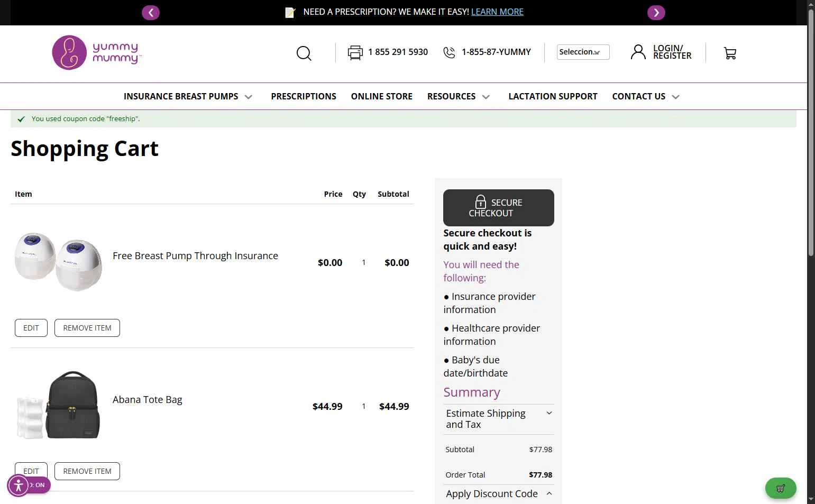
Task: Open Insurance Breast Pumps menu
Action: [181, 96]
